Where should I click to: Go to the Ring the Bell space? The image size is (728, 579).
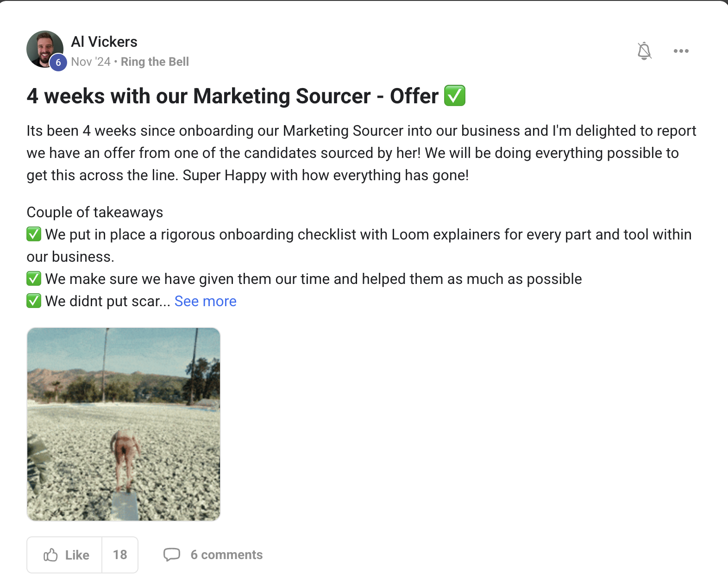(155, 62)
